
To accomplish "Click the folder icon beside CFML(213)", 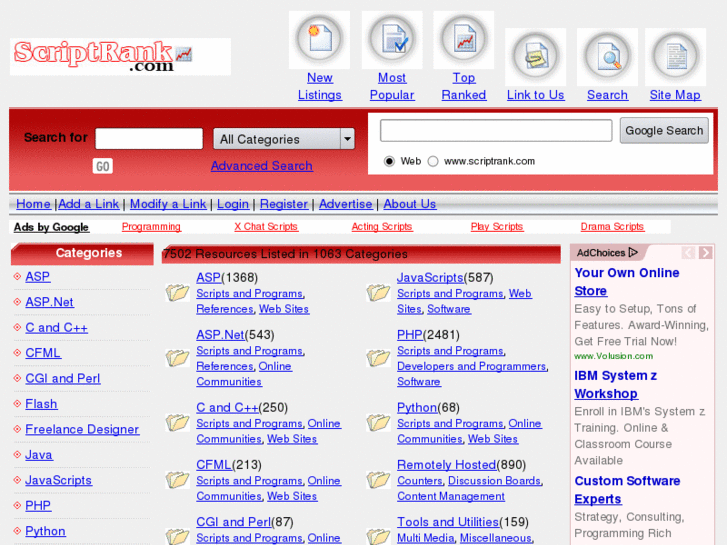I will pyautogui.click(x=177, y=480).
